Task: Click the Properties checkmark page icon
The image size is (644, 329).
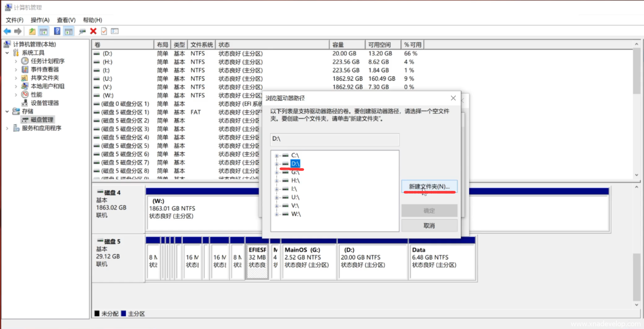Action: [104, 31]
